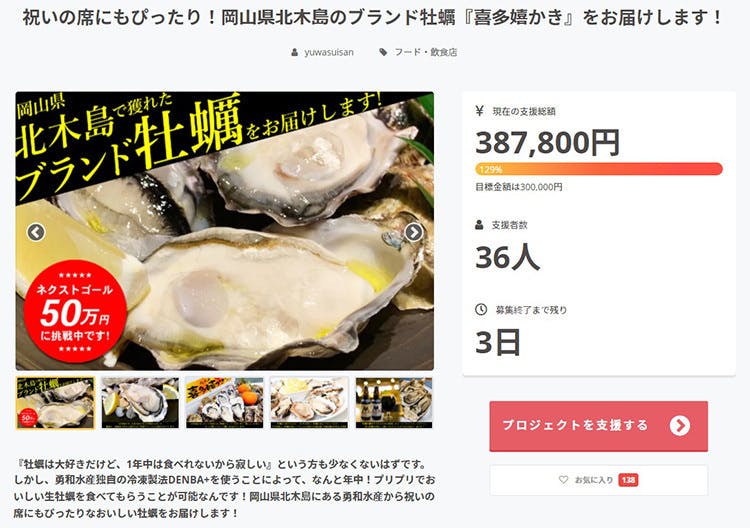Click the yen icon beside 現在の支援総額

(480, 111)
